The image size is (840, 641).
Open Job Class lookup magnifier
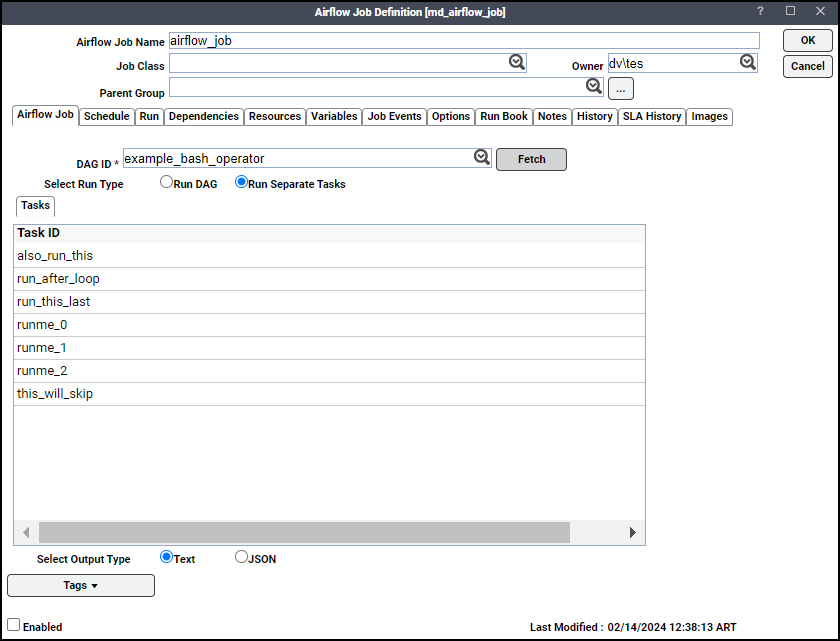[x=516, y=63]
